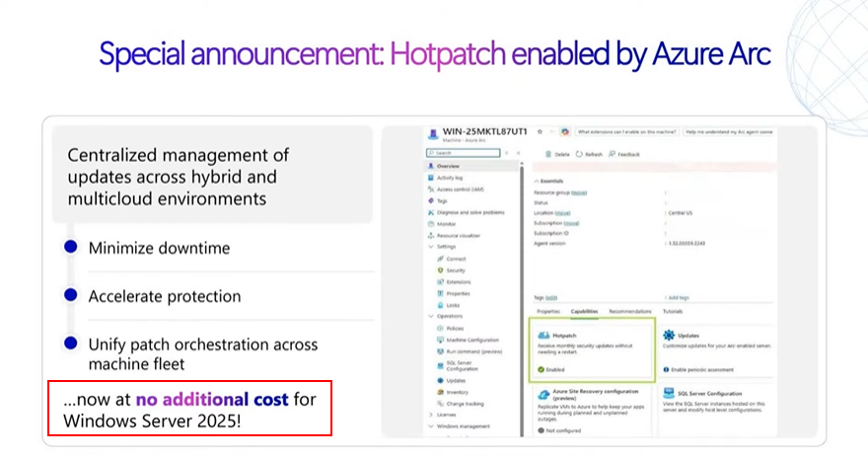Click the 'Accelerate protection' bullet text
Screen dimensions: 868x459
coord(165,296)
